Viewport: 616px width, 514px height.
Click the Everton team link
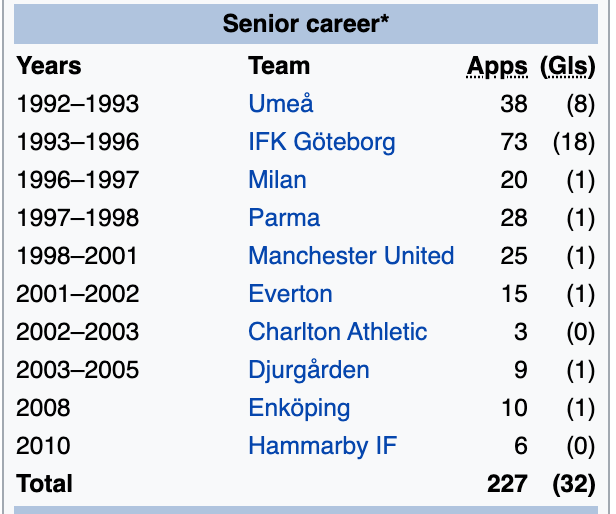coord(290,294)
